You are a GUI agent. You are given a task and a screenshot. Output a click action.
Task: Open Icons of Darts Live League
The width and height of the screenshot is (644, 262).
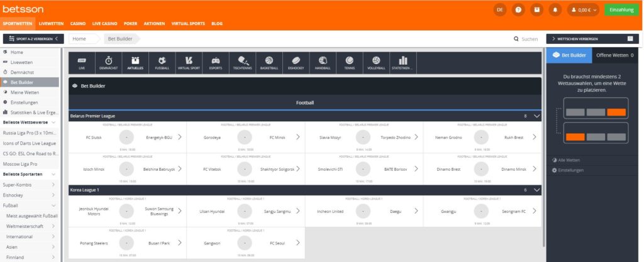pyautogui.click(x=30, y=143)
